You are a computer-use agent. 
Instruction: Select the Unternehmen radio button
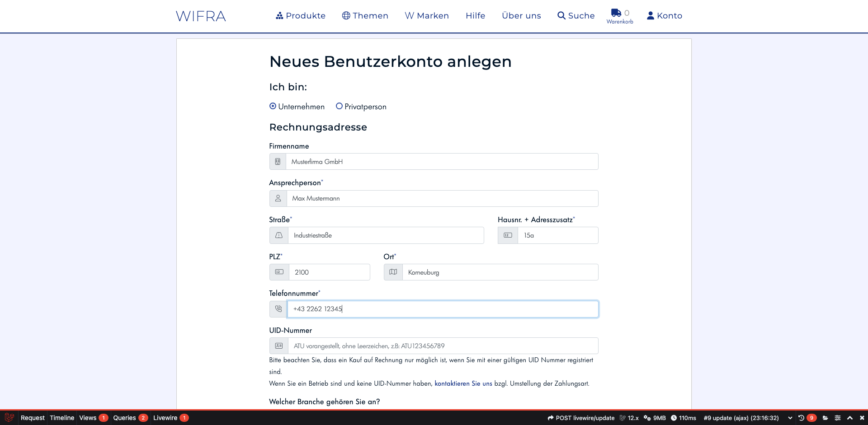point(273,106)
